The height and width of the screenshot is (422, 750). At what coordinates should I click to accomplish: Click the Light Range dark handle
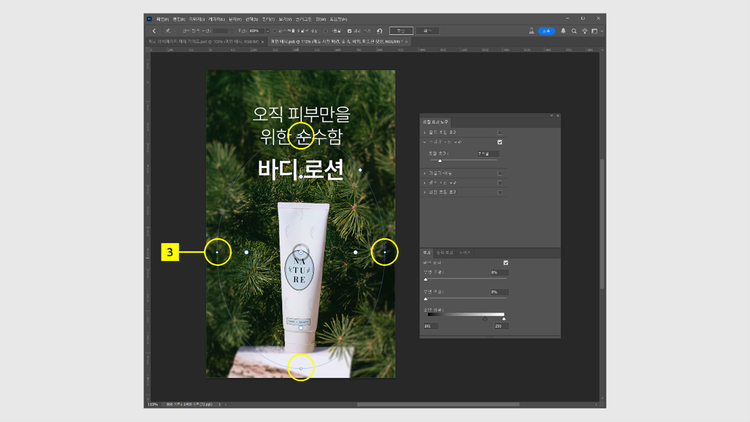pos(485,319)
